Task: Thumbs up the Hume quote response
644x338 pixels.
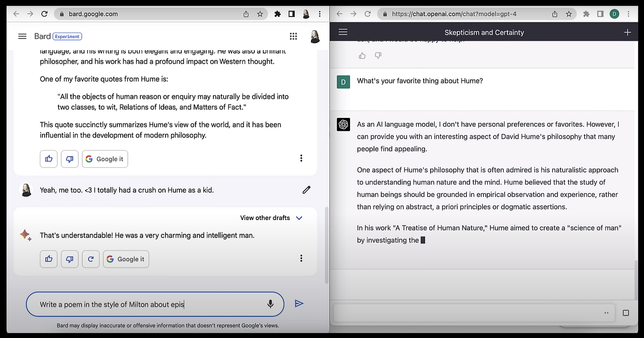Action: (49, 159)
